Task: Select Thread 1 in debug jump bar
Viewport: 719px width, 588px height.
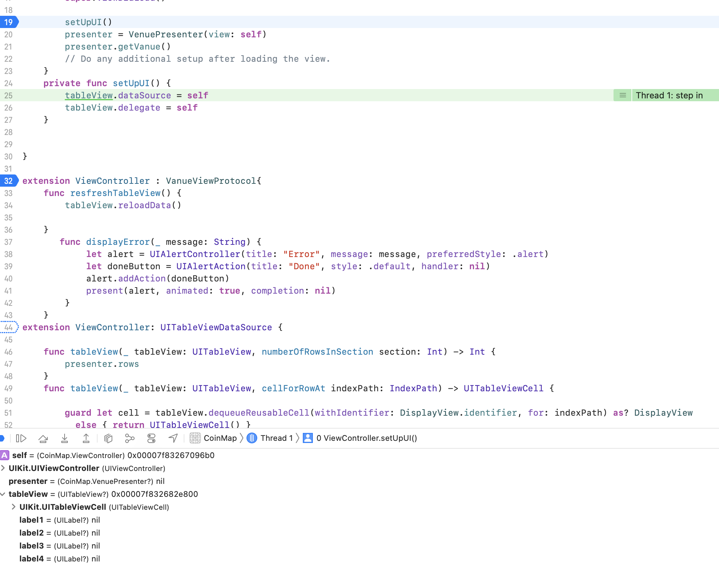Action: pos(270,438)
